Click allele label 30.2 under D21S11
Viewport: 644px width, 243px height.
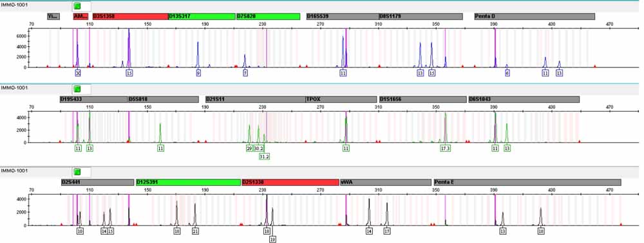[259, 148]
